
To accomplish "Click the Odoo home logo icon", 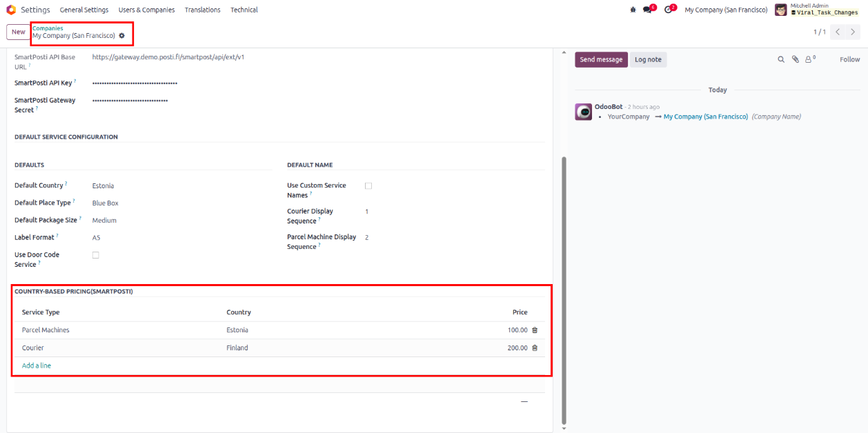I will click(x=11, y=10).
